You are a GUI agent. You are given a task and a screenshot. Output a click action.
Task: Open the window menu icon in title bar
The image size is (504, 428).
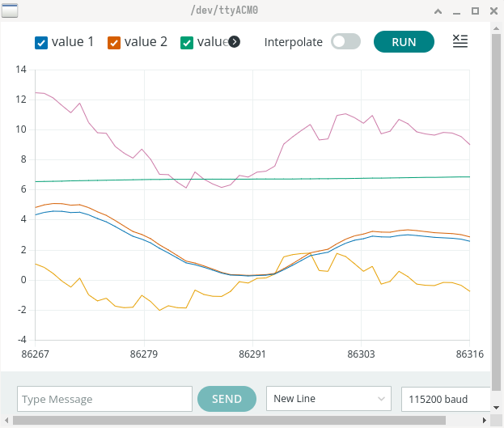coord(11,11)
